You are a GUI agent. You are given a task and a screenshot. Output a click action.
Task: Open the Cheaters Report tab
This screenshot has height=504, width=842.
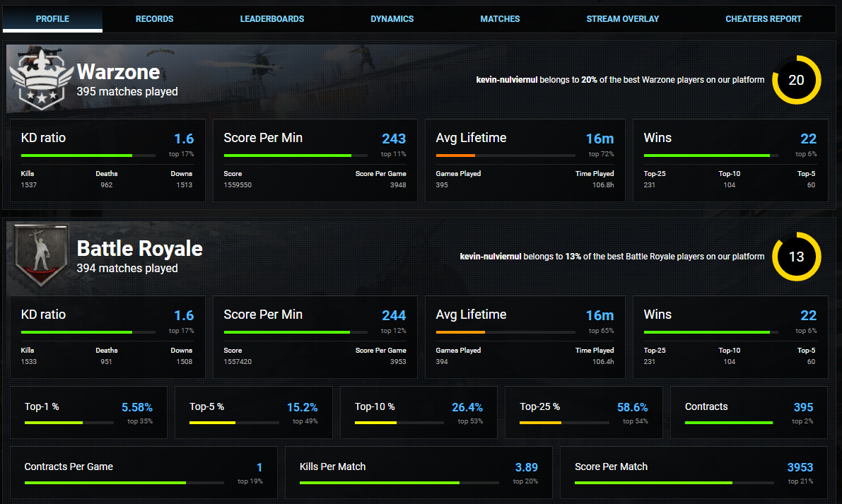tap(763, 19)
